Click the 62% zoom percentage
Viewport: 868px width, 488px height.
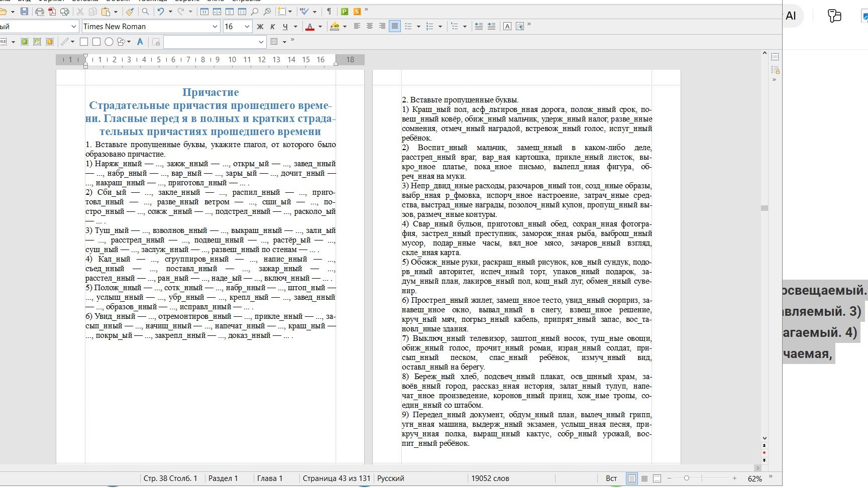coord(754,478)
